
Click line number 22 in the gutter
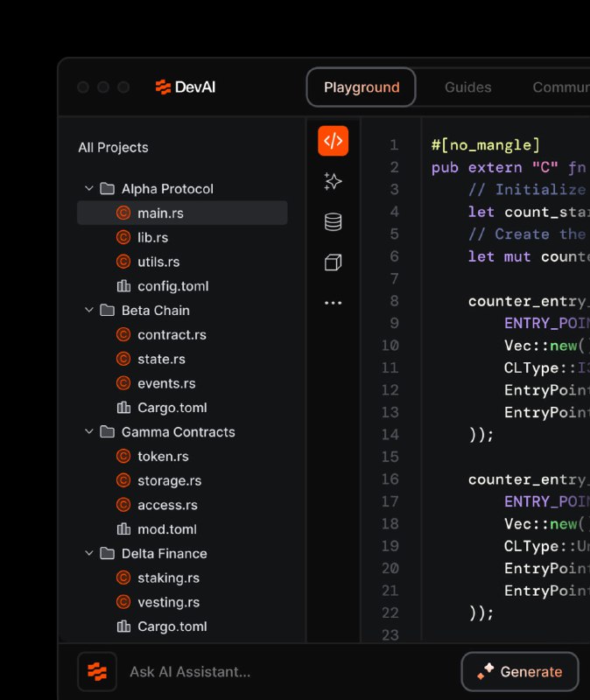click(390, 612)
